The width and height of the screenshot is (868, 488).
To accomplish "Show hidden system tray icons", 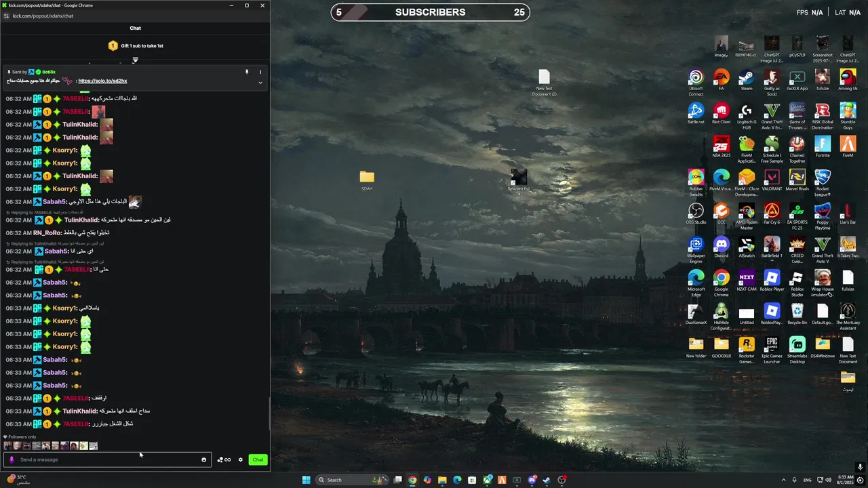I will 784,480.
